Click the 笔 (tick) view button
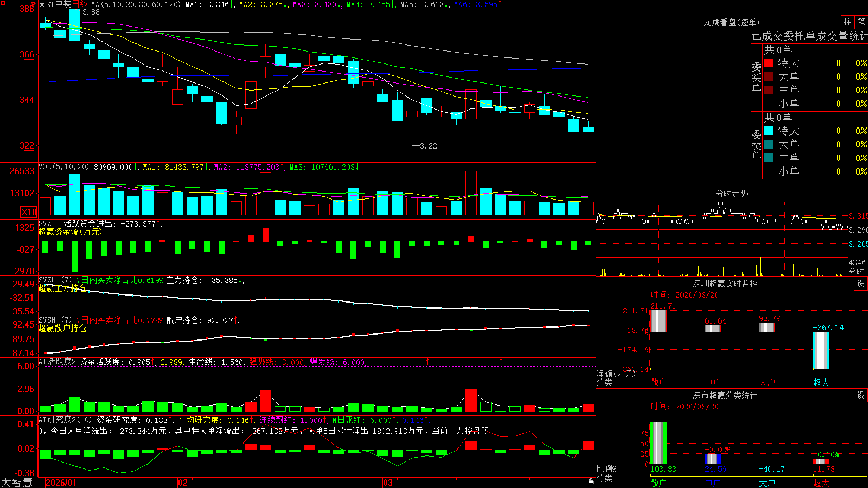The width and height of the screenshot is (868, 488). tap(861, 22)
